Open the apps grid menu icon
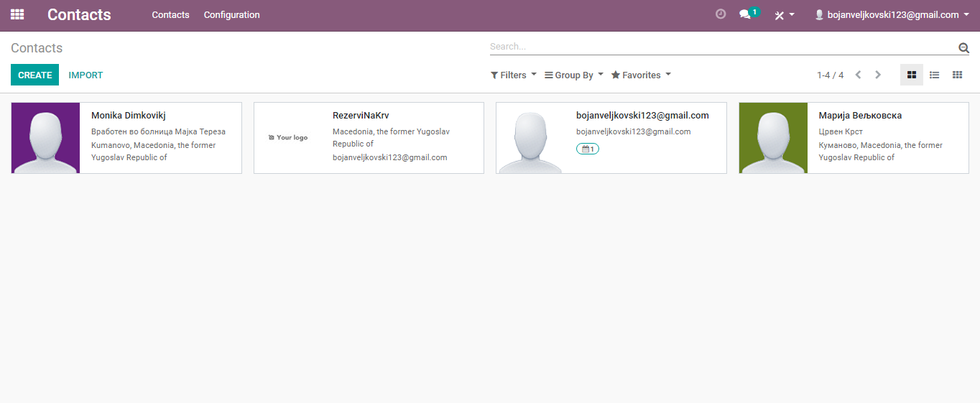This screenshot has width=980, height=403. click(17, 14)
